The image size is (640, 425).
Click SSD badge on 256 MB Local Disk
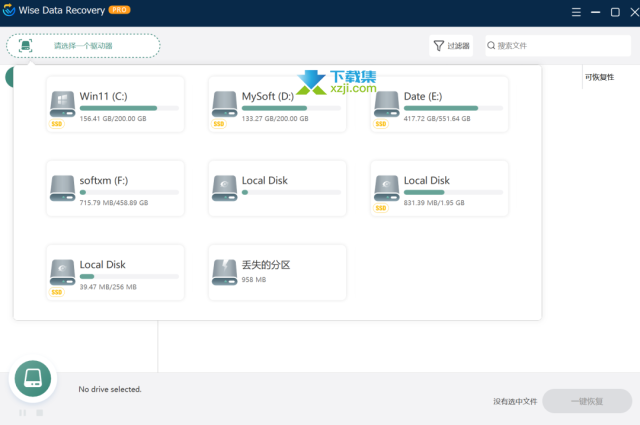tap(57, 292)
